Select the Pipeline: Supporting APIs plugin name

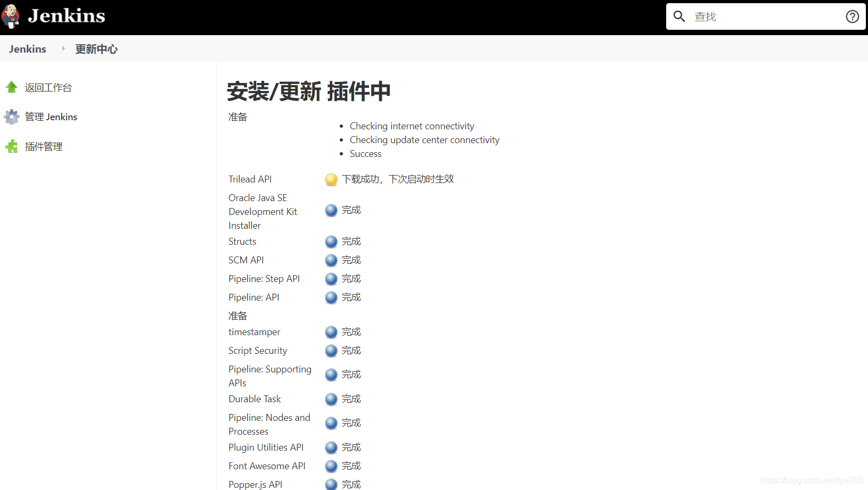click(270, 376)
